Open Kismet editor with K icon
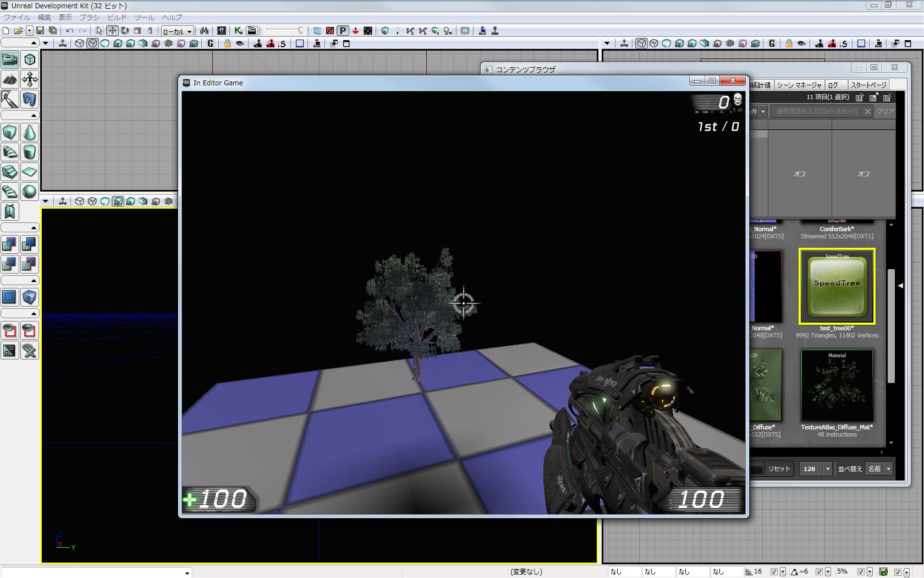This screenshot has width=924, height=578. click(x=238, y=31)
